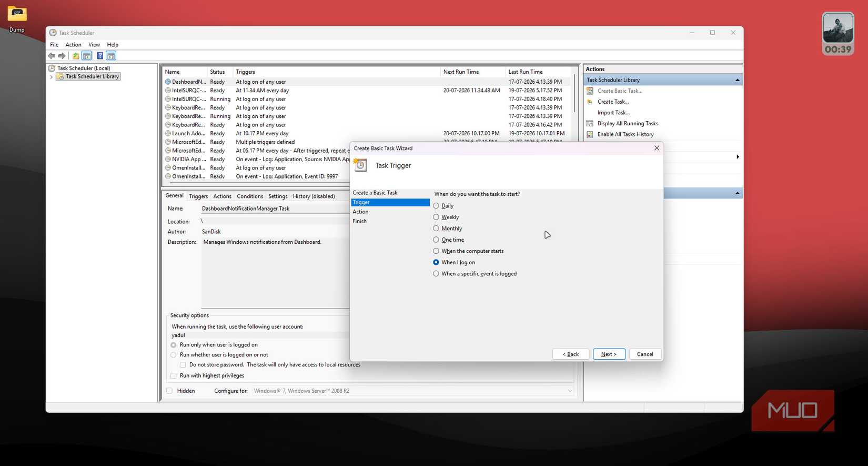The height and width of the screenshot is (466, 868).
Task: Enable Run with highest privileges checkbox
Action: pyautogui.click(x=174, y=375)
